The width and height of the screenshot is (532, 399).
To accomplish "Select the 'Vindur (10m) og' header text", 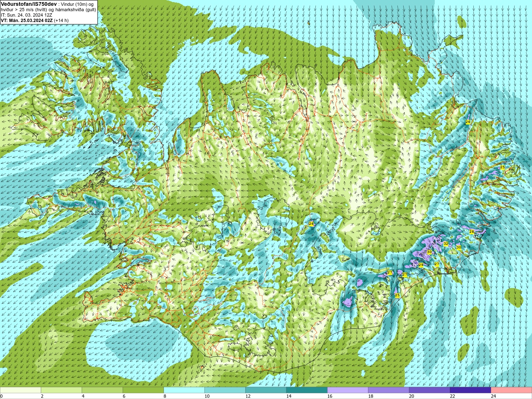I will pyautogui.click(x=77, y=4).
